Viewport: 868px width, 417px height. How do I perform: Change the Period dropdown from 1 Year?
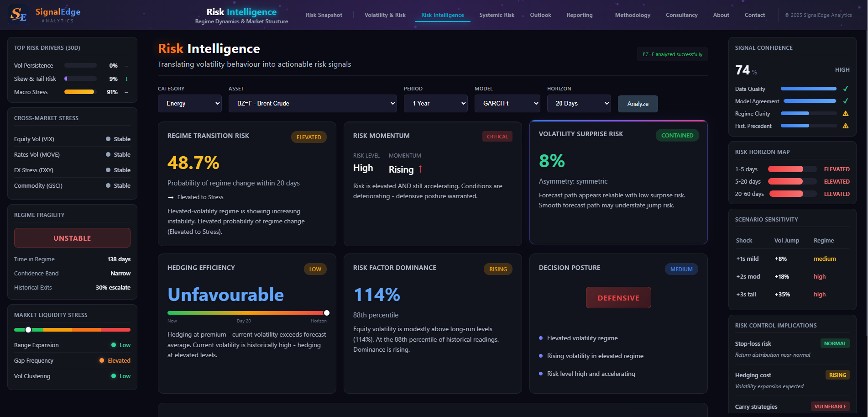click(435, 103)
